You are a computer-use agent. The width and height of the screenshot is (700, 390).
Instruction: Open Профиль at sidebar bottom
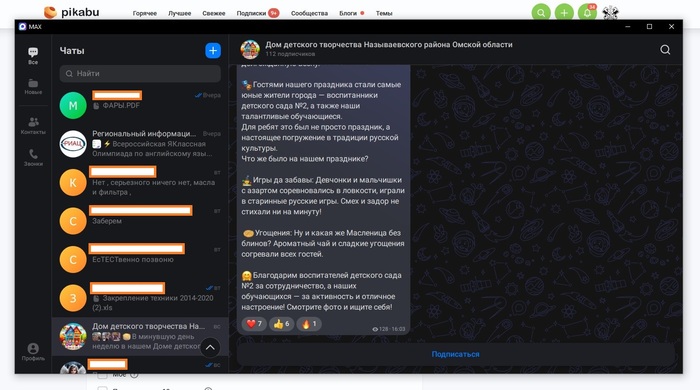(33, 352)
